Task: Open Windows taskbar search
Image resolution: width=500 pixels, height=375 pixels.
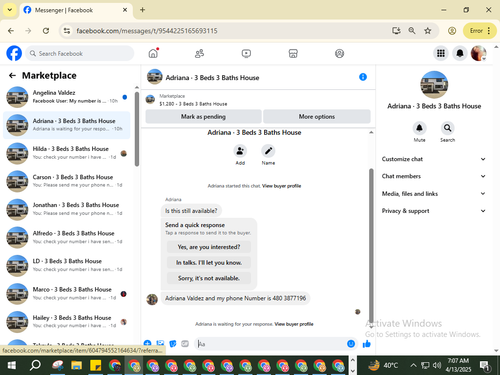Action: pyautogui.click(x=35, y=365)
